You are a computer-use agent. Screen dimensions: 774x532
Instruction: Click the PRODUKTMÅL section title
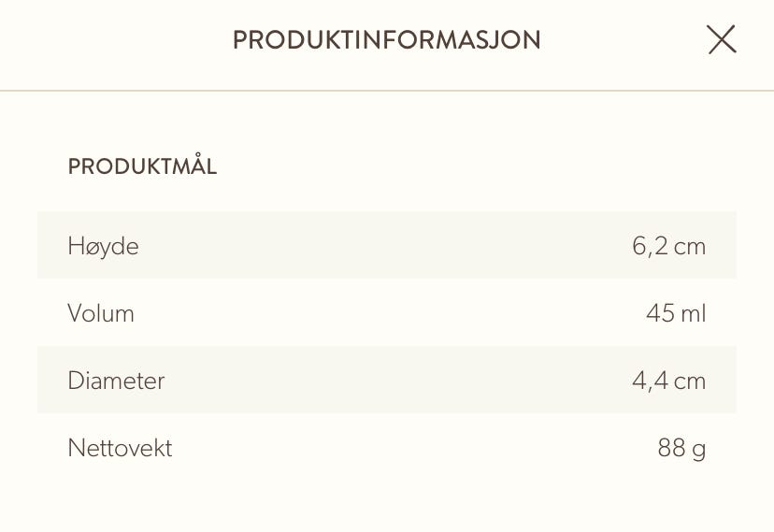[142, 165]
